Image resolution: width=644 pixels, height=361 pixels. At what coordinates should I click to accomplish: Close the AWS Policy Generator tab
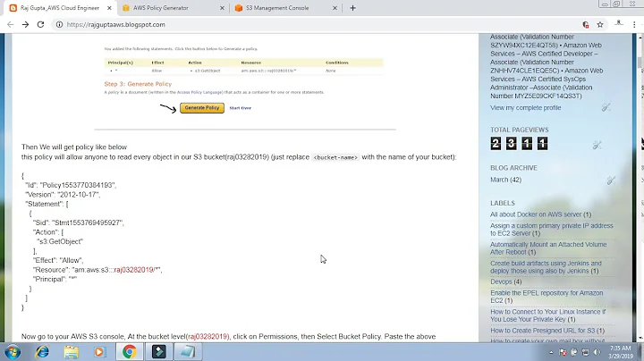222,8
